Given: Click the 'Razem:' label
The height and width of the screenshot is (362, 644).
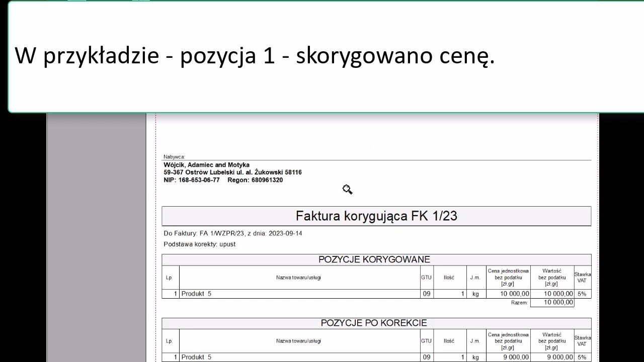Looking at the screenshot, I should click(x=520, y=303).
